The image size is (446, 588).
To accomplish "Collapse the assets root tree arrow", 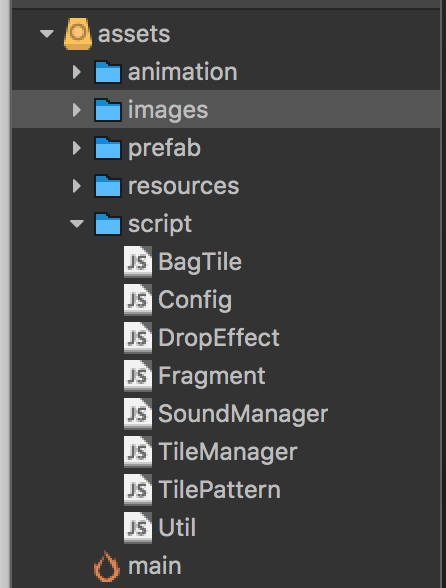I will [47, 34].
